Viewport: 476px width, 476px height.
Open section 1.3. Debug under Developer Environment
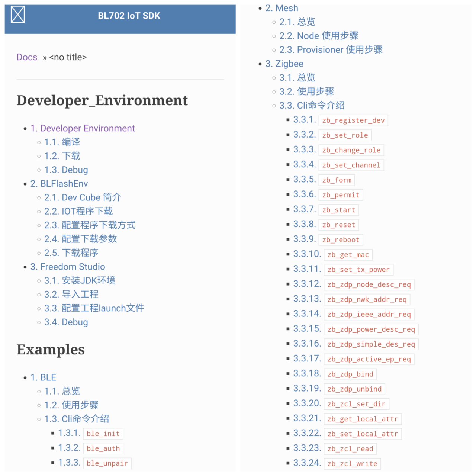pyautogui.click(x=66, y=170)
